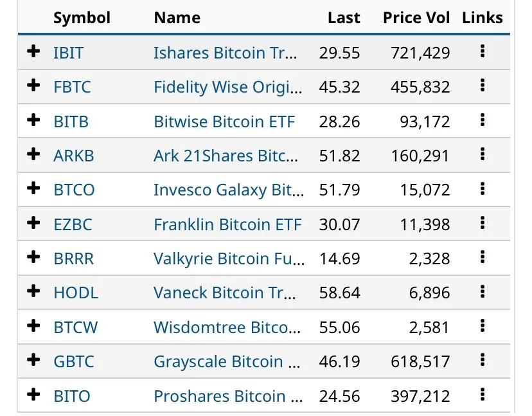This screenshot has height=416, width=532.
Task: Open the Links menu for EZBC
Action: 483,224
